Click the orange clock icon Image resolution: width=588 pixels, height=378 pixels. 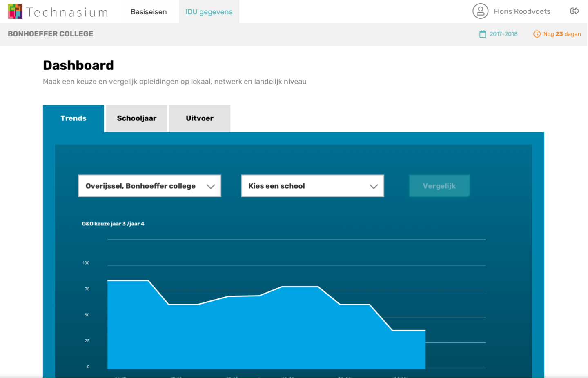point(537,34)
